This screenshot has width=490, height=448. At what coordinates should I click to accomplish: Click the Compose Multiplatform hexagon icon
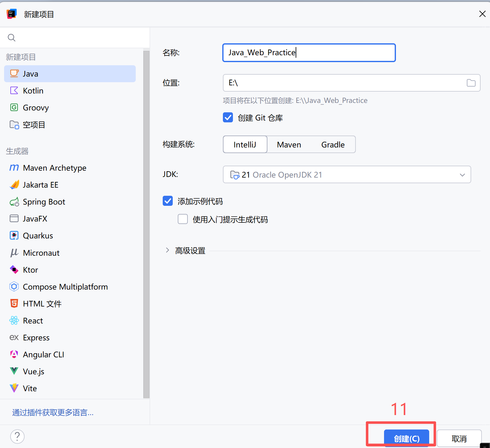tap(14, 286)
